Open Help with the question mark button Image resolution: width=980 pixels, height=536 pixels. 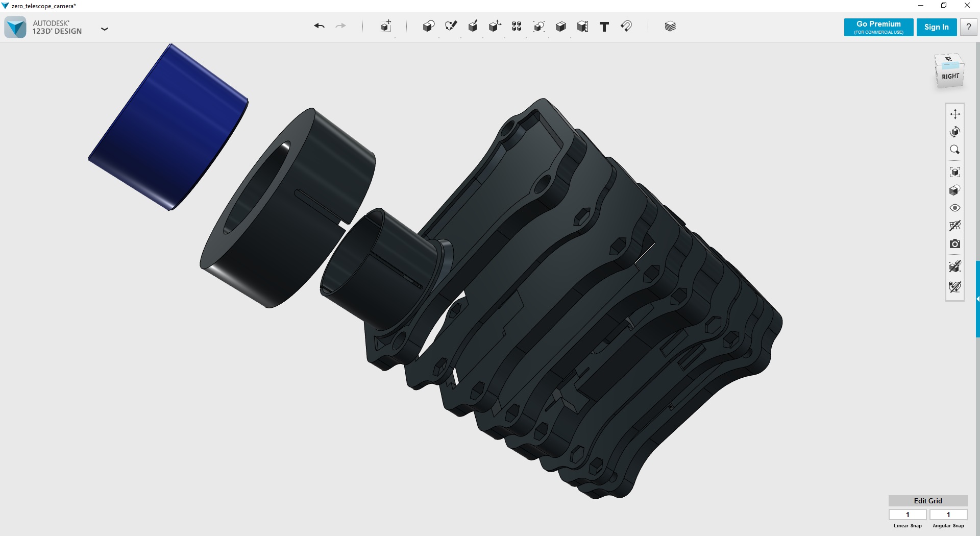coord(967,27)
